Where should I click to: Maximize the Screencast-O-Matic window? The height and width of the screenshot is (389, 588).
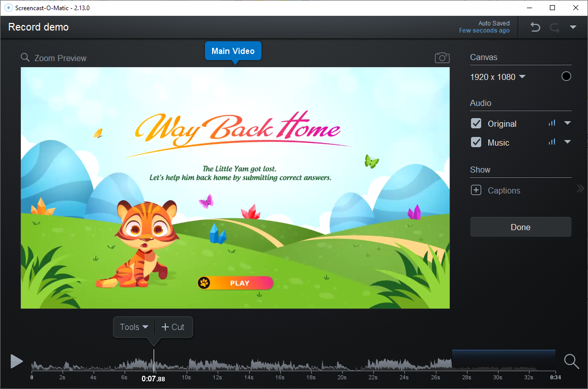coord(552,8)
